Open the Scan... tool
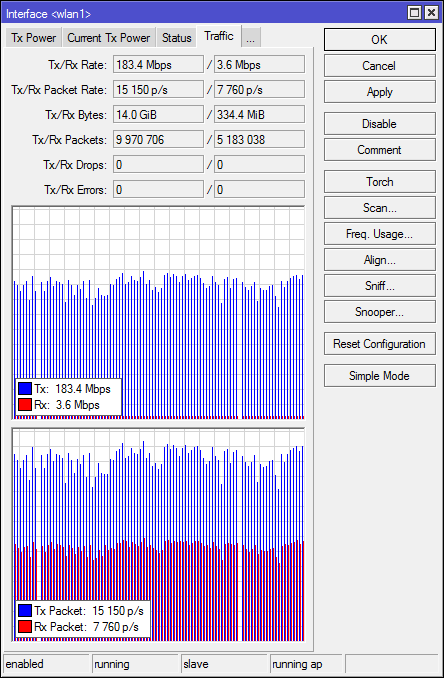Screen dimensions: 444x678 380,208
